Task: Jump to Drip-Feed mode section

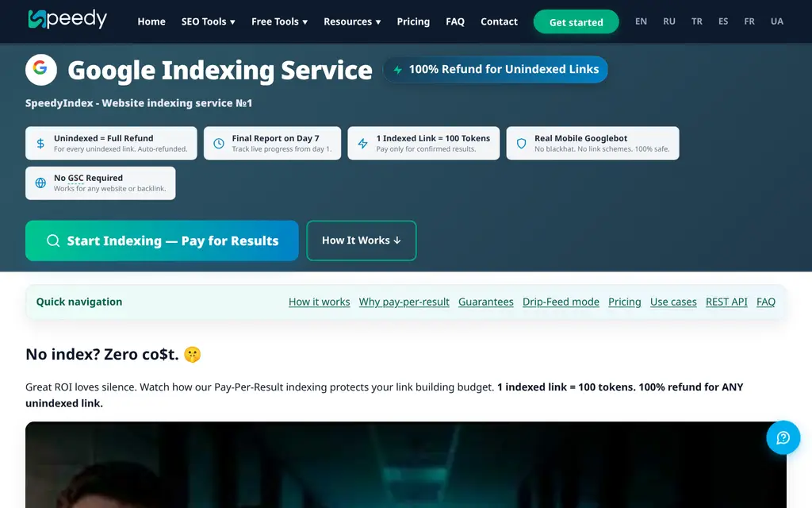Action: pos(561,302)
